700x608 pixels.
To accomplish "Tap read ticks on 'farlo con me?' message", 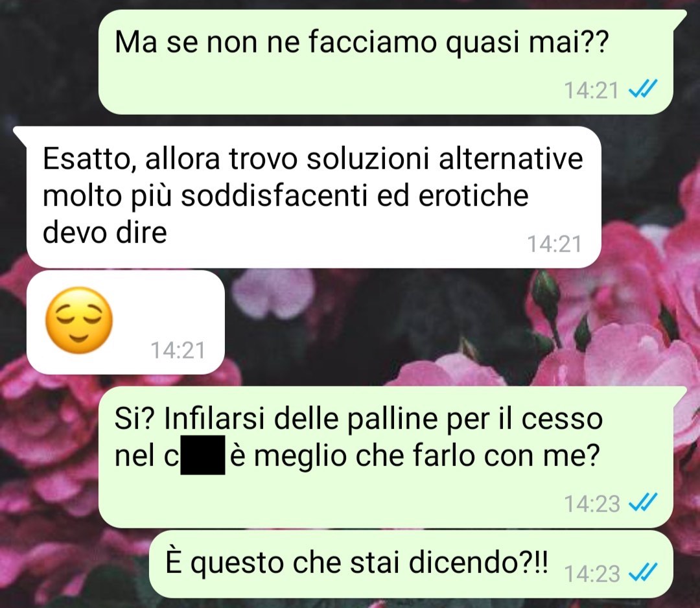I will pyautogui.click(x=642, y=502).
